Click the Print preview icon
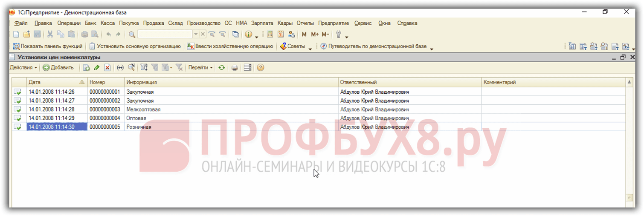The height and width of the screenshot is (216, 644). (95, 35)
